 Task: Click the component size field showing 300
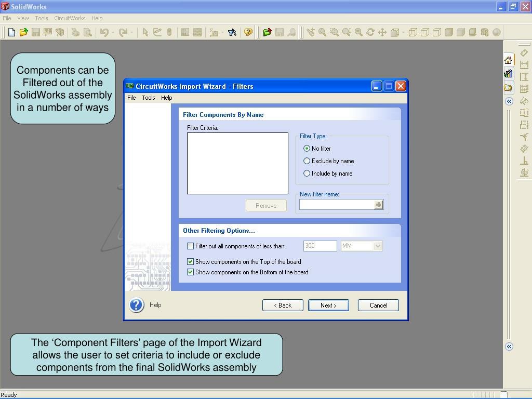(x=320, y=246)
